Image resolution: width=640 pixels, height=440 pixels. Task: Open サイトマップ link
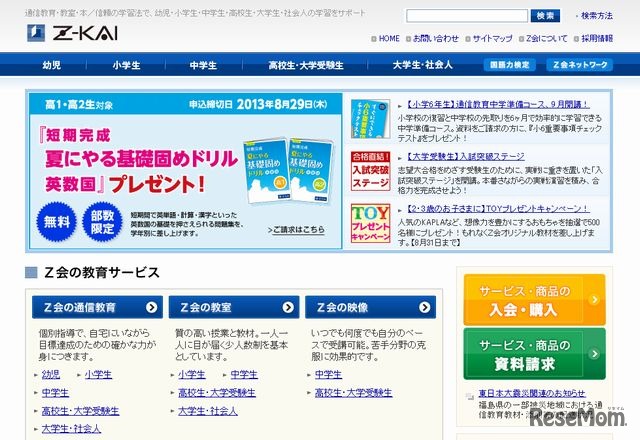pos(492,38)
